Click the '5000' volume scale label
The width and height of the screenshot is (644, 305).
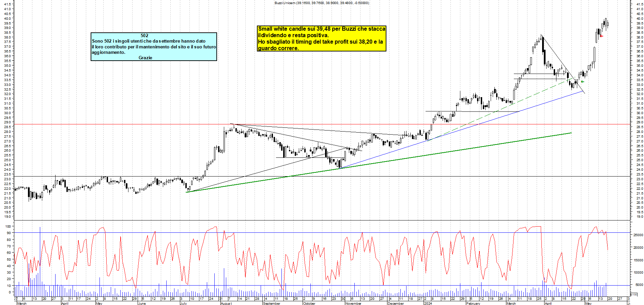(x=639, y=285)
